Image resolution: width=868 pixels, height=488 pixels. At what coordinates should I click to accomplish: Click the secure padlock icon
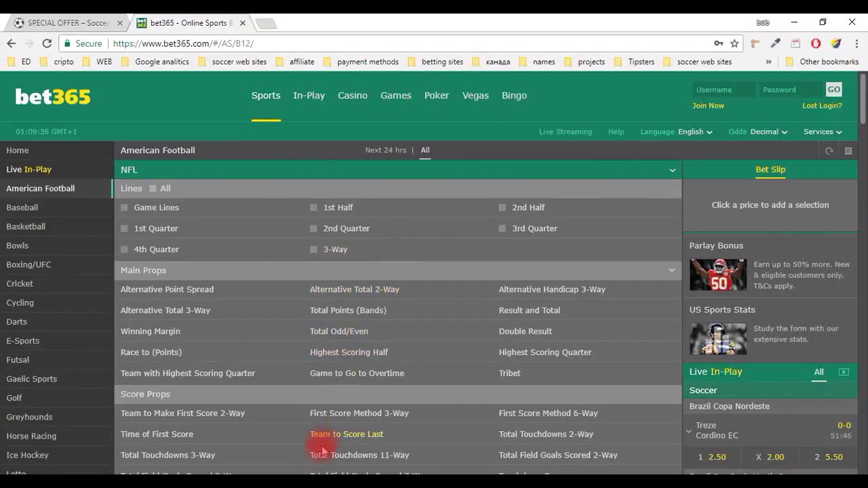[x=66, y=43]
